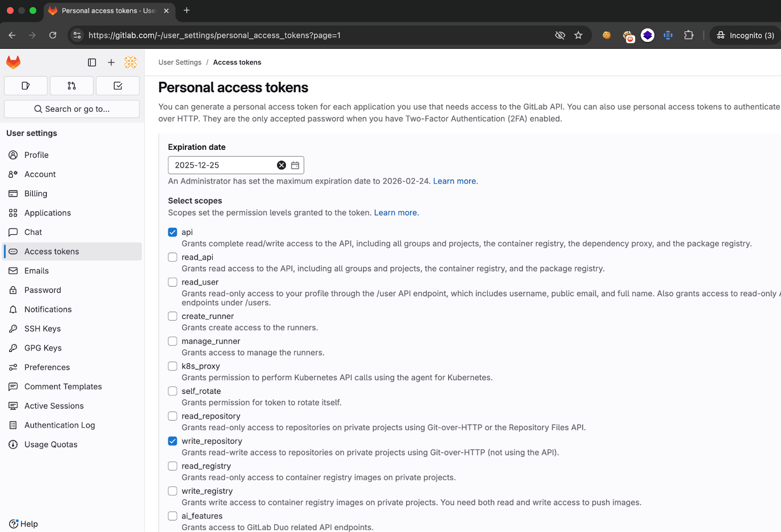
Task: Open Applications settings
Action: [x=72, y=213]
